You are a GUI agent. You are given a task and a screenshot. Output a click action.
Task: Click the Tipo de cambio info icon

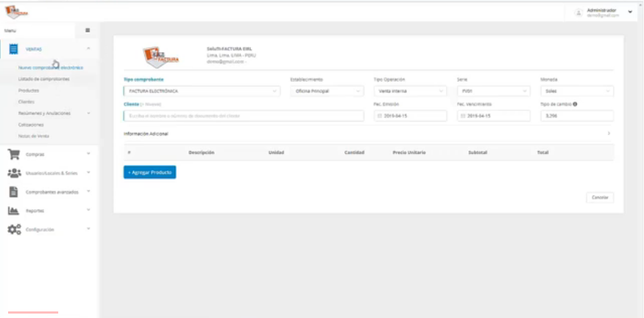click(575, 105)
